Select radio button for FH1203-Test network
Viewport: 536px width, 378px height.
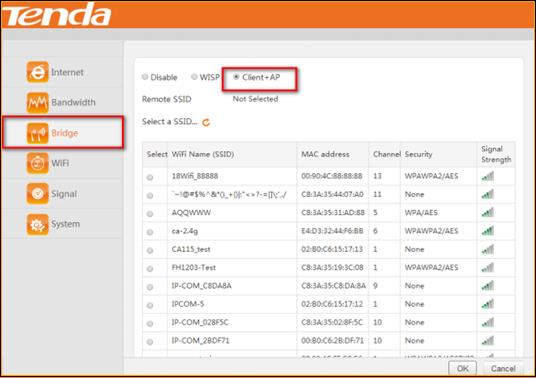150,269
